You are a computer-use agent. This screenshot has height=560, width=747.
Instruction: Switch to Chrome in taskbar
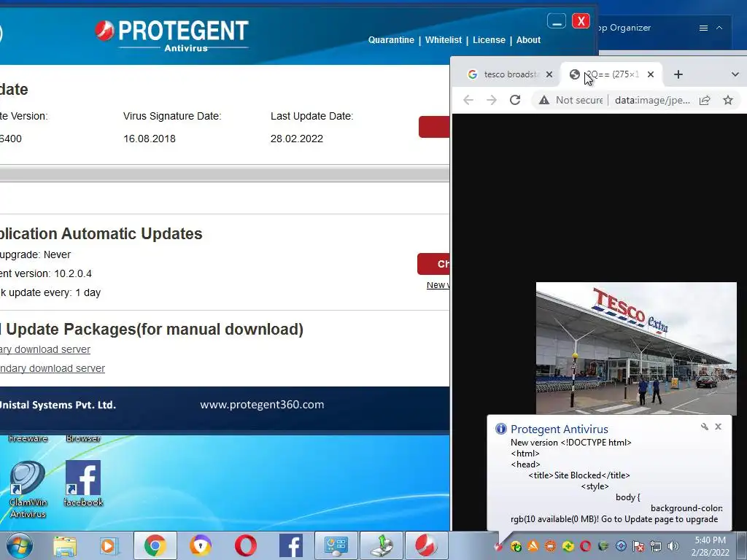click(155, 545)
